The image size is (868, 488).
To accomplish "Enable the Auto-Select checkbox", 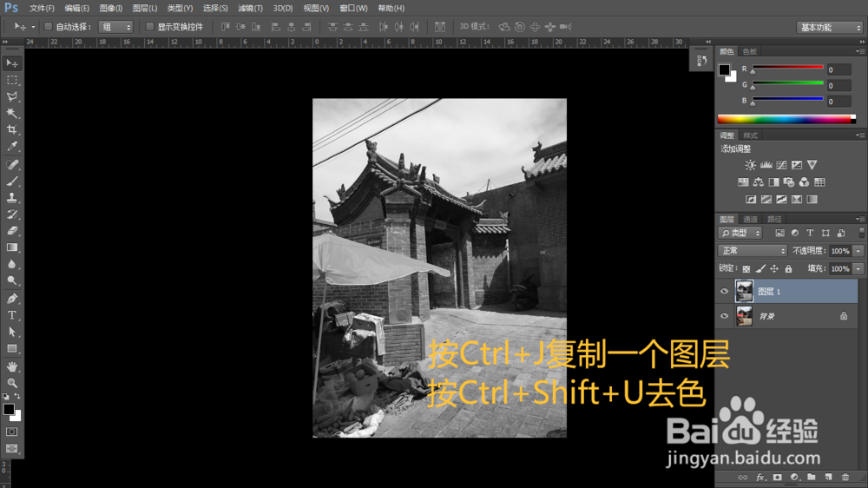I will pos(48,27).
